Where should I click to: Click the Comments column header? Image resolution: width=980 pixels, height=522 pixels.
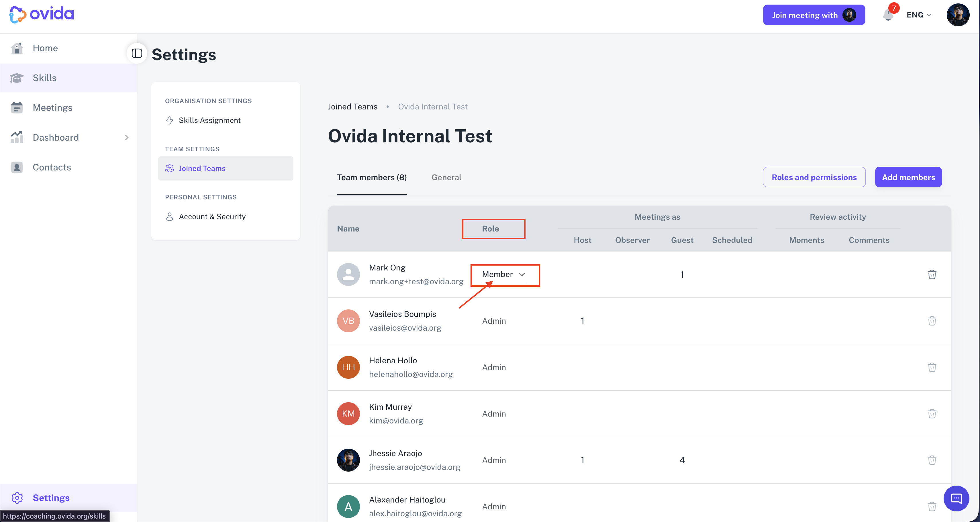pos(869,240)
